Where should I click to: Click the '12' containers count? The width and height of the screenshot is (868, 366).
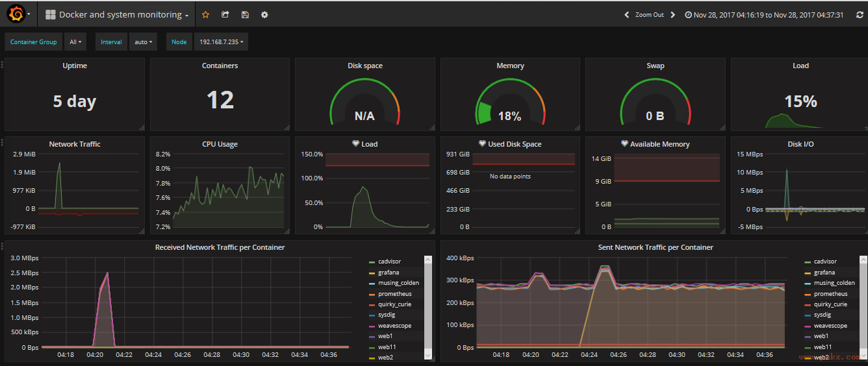pos(220,100)
